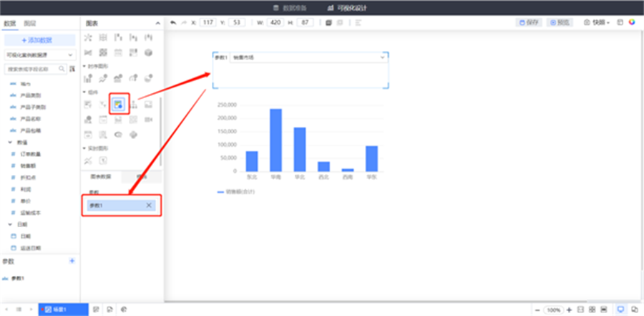Click the W width input field

coord(276,22)
